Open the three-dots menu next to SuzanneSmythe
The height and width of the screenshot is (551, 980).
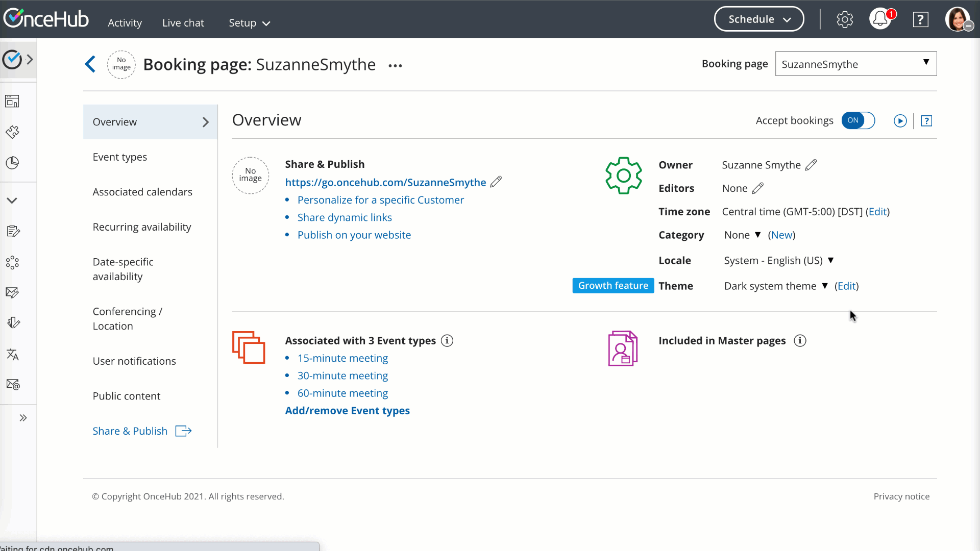click(395, 66)
